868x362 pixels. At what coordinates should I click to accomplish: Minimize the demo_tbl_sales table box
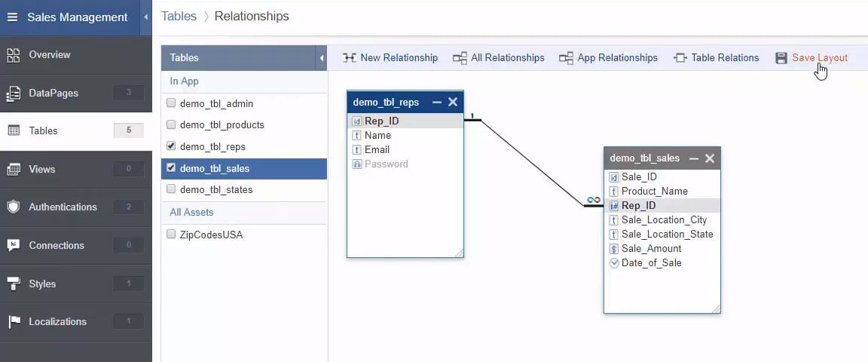(694, 158)
